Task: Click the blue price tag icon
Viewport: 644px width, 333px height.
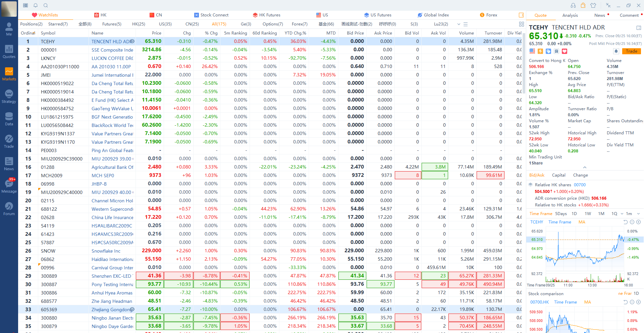Action: tap(548, 51)
